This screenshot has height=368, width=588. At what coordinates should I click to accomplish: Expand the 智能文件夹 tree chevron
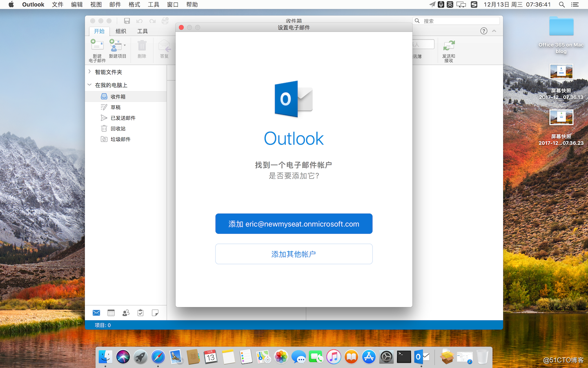pyautogui.click(x=89, y=72)
